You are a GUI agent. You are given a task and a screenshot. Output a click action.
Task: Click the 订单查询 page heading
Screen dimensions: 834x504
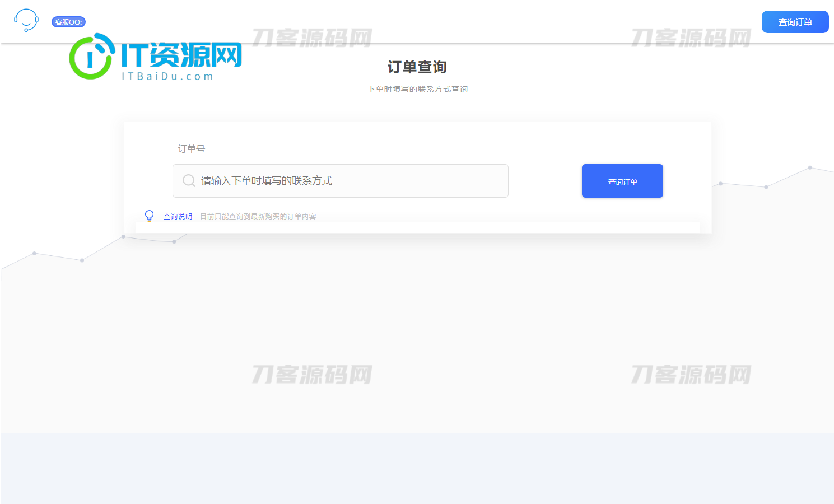(417, 67)
